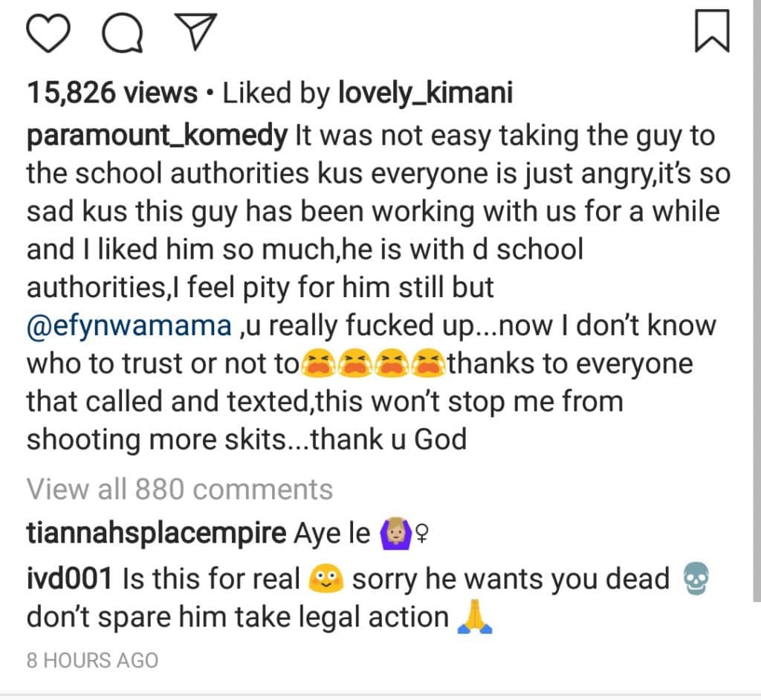Image resolution: width=761 pixels, height=700 pixels.
Task: Click the facepalm emoji after "Aye le"
Action: tap(395, 533)
